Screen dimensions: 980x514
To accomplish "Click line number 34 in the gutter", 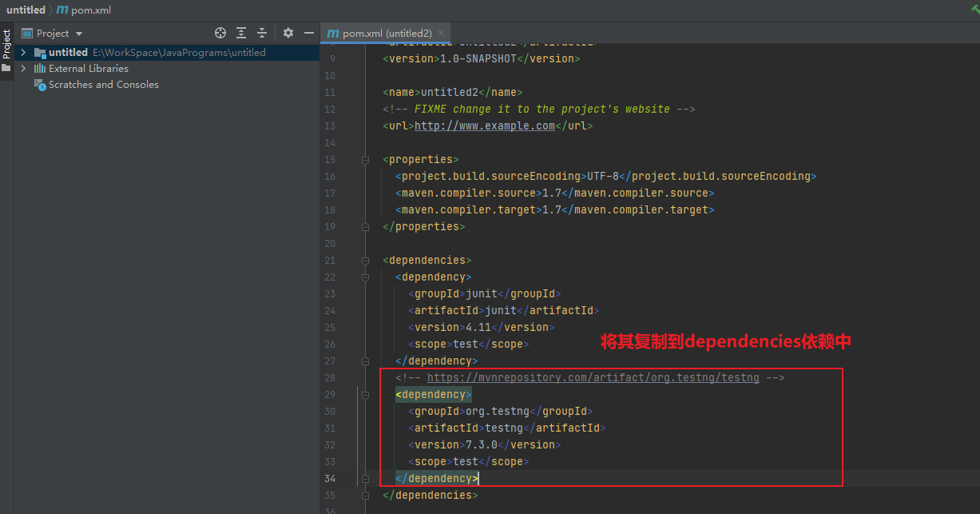I will 330,479.
